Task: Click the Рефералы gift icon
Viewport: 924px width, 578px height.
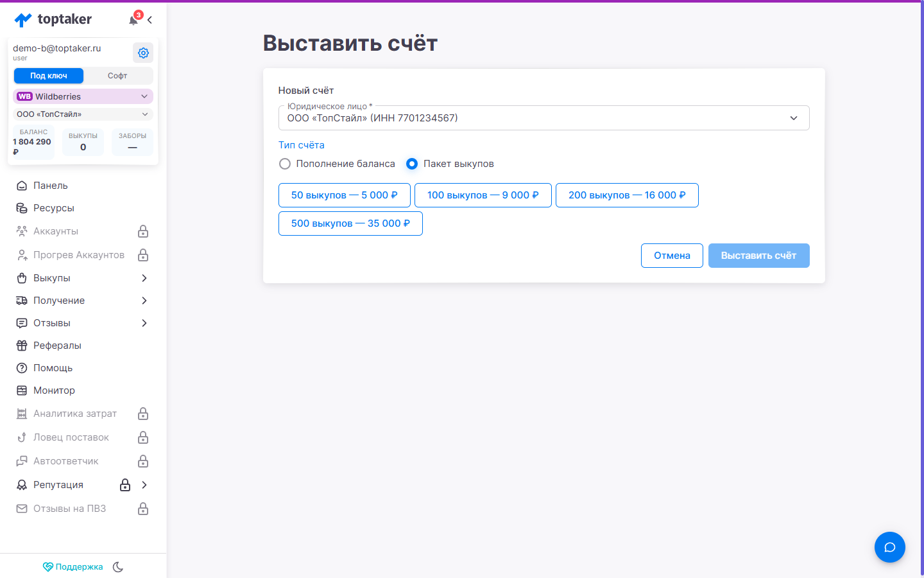Action: pyautogui.click(x=22, y=346)
